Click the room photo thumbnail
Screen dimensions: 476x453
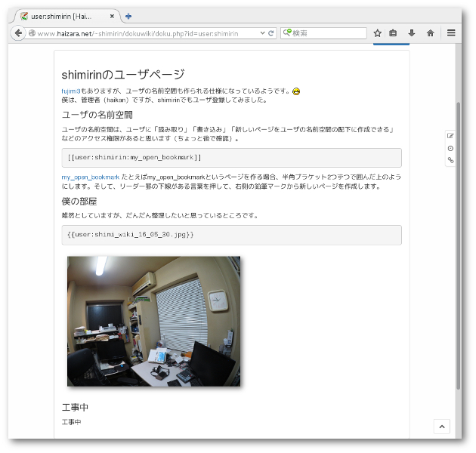tap(153, 321)
